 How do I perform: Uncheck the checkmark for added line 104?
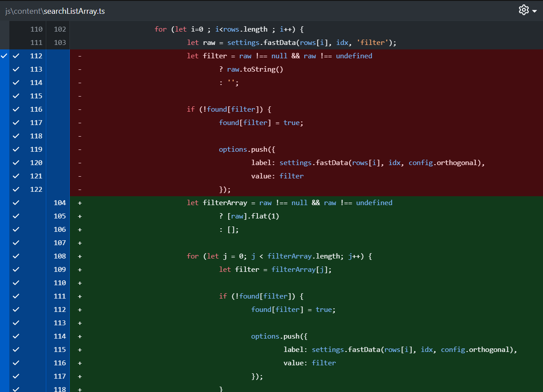click(16, 203)
